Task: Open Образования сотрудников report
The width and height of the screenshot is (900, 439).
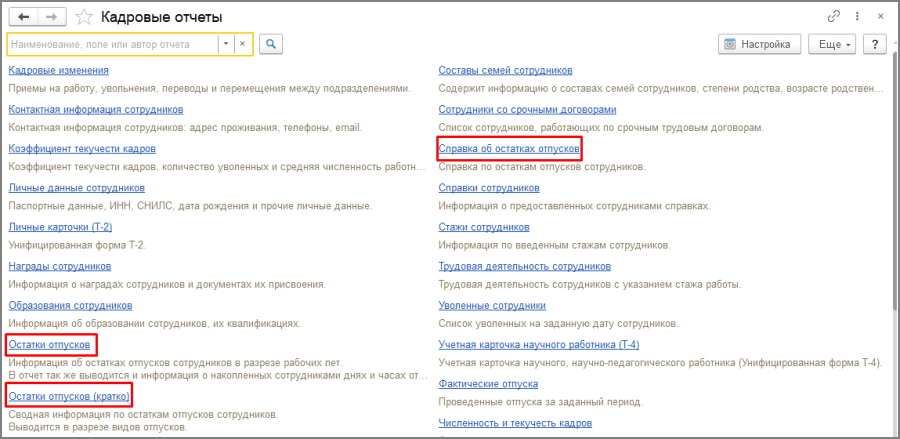Action: point(71,305)
